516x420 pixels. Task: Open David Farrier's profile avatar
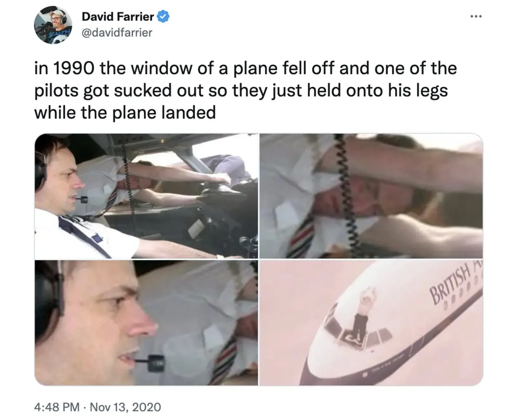pos(53,24)
